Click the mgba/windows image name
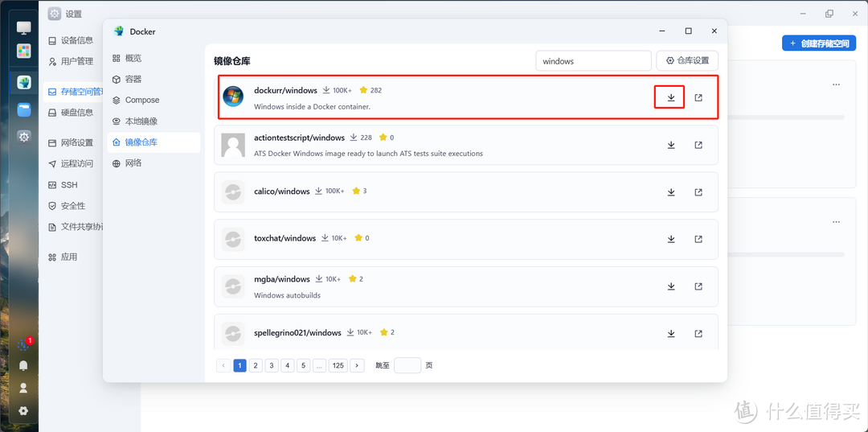 point(282,279)
